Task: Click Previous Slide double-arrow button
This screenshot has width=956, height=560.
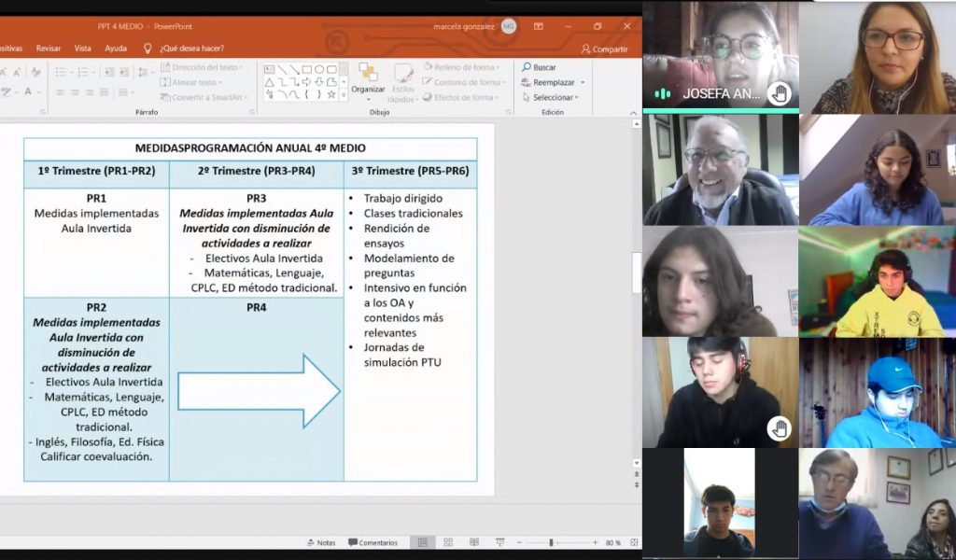Action: coord(637,474)
